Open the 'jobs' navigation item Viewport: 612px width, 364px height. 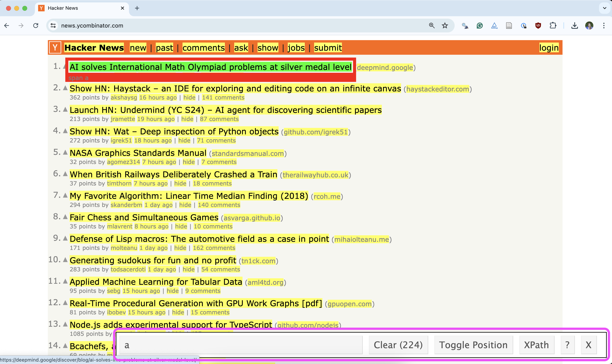[296, 48]
